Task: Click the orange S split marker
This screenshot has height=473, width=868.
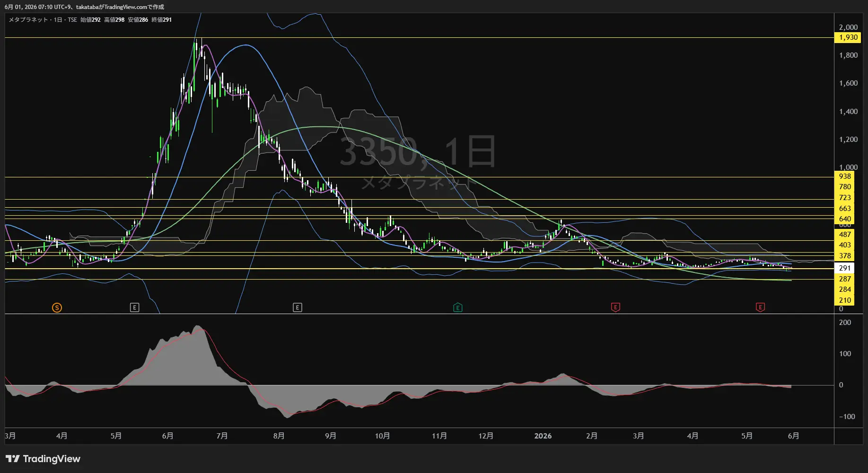Action: (x=57, y=308)
